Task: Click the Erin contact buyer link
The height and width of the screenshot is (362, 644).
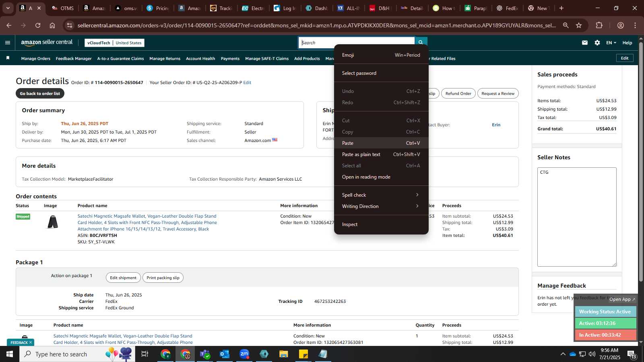Action: 496,125
